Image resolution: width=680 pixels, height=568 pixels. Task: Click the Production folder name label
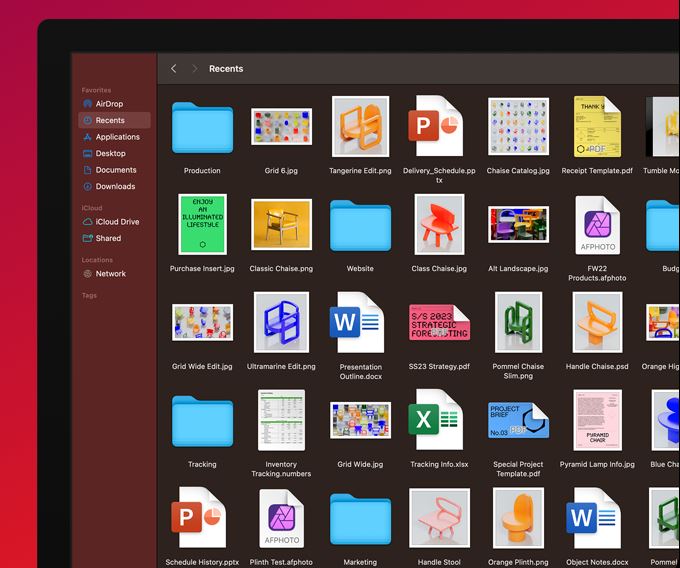pos(202,171)
